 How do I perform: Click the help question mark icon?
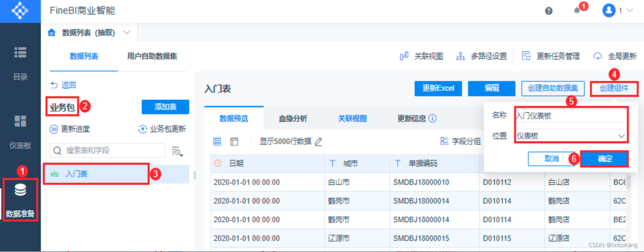pos(548,11)
